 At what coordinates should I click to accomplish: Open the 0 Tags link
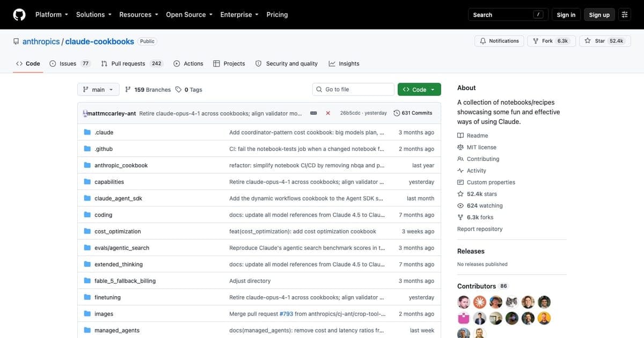point(189,90)
